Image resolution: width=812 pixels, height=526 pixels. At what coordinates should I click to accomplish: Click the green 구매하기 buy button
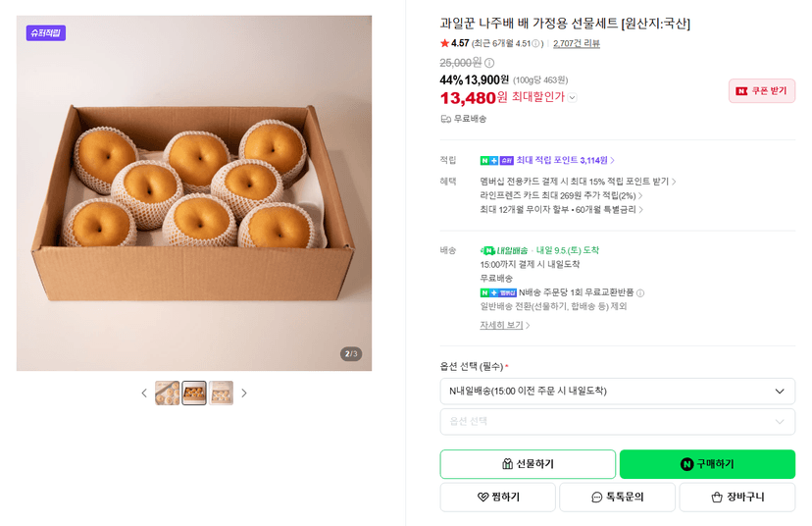point(707,464)
